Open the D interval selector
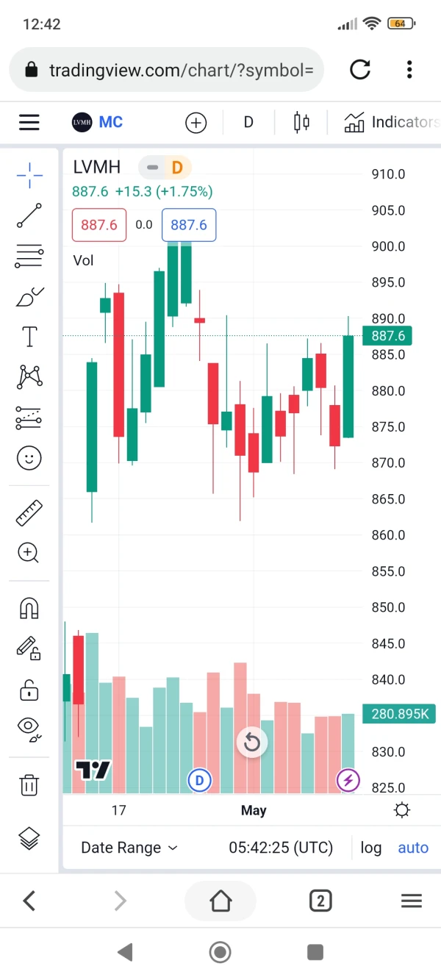Screen dimensions: 441x980 point(248,122)
